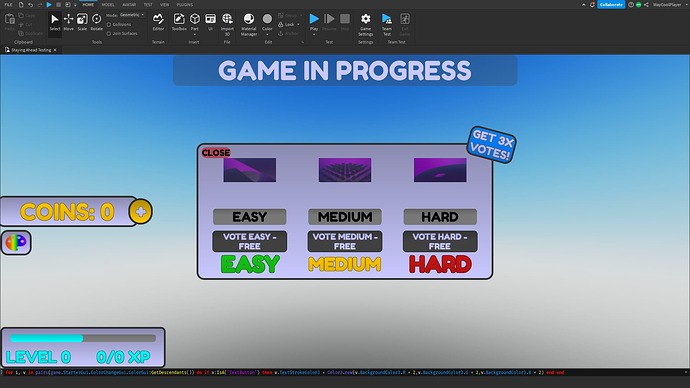Toggle the Join Surfaces checkbox
Image resolution: width=690 pixels, height=388 pixels.
click(x=109, y=33)
